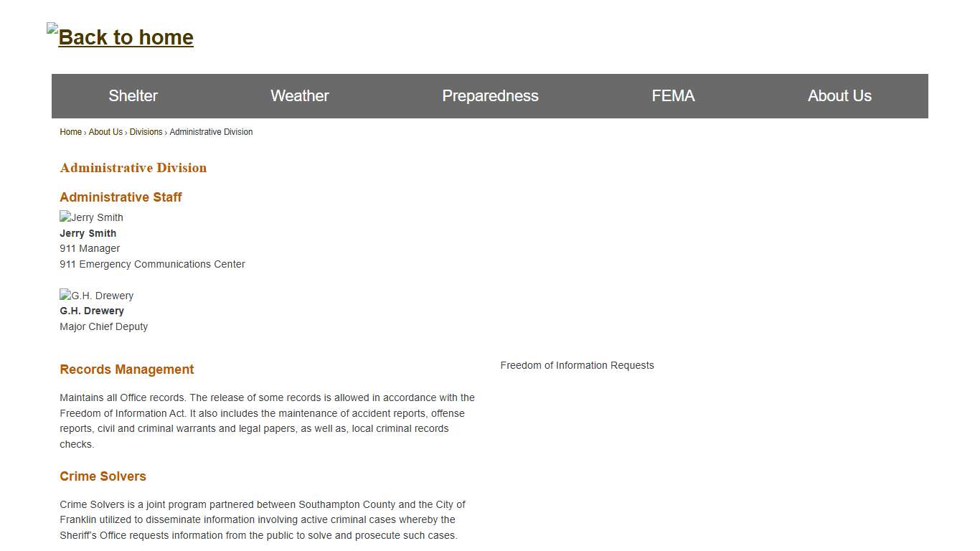
Task: Click the G.H. Drewery photo placeholder
Action: (x=97, y=296)
